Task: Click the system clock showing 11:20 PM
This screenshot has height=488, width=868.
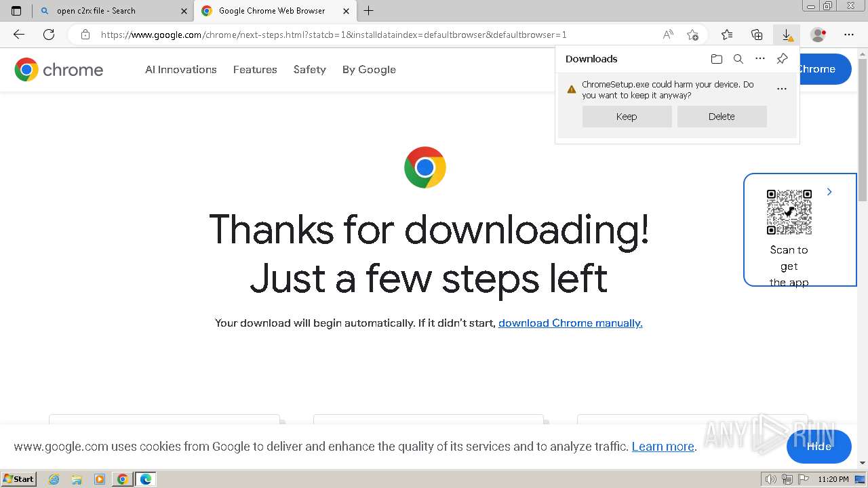Action: click(x=833, y=479)
